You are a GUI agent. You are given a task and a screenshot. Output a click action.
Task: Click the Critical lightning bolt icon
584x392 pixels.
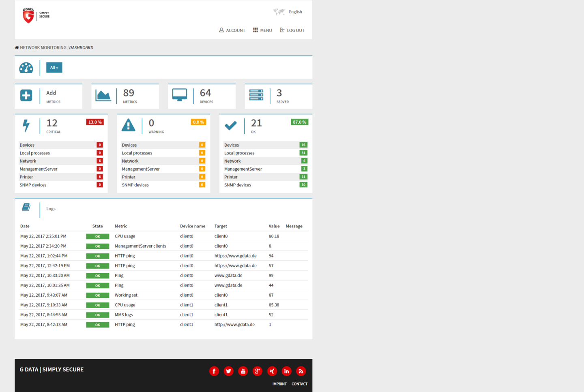[x=26, y=126]
